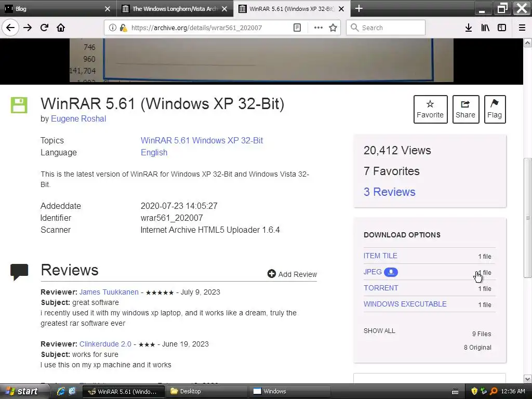Share this archive item
Viewport: 532px width, 399px height.
coord(465,109)
